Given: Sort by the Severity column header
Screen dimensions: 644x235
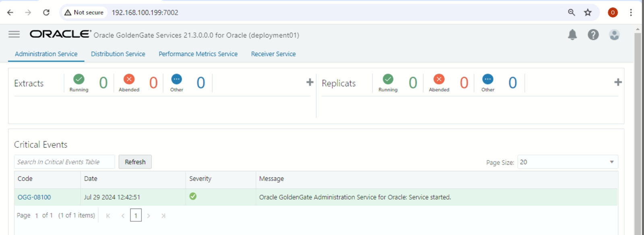Looking at the screenshot, I should pyautogui.click(x=221, y=179).
